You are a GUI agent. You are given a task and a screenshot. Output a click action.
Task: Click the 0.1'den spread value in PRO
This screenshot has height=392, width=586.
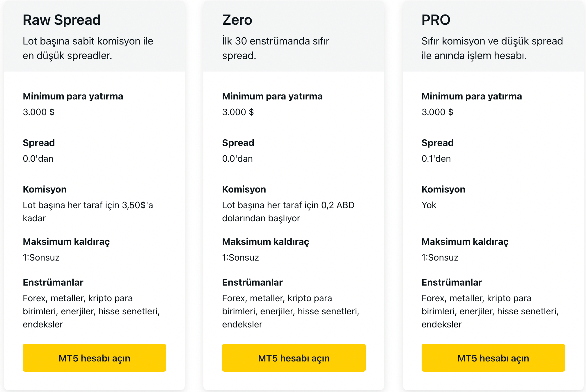point(436,158)
